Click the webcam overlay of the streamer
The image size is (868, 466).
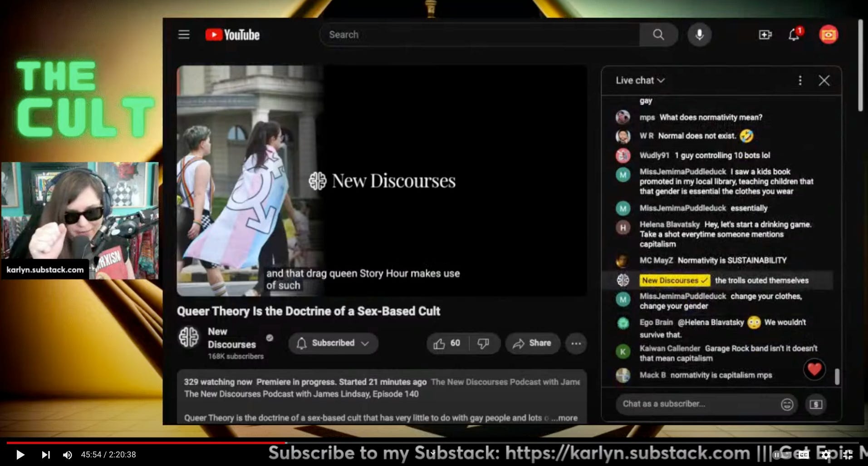tap(80, 220)
